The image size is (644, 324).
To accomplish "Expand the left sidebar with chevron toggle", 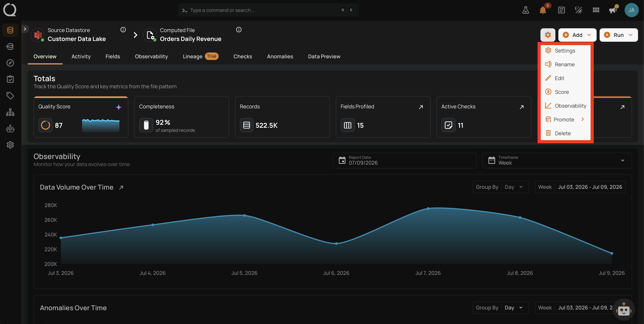I will [25, 29].
